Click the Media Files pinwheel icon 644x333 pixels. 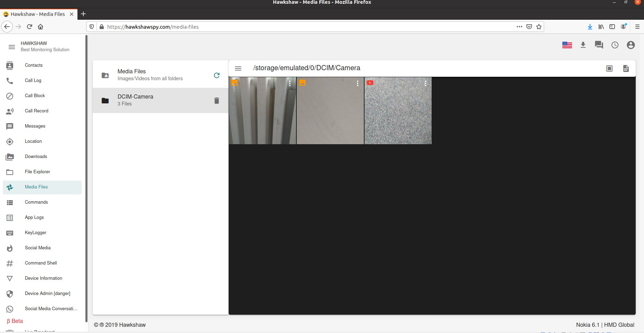pos(10,187)
